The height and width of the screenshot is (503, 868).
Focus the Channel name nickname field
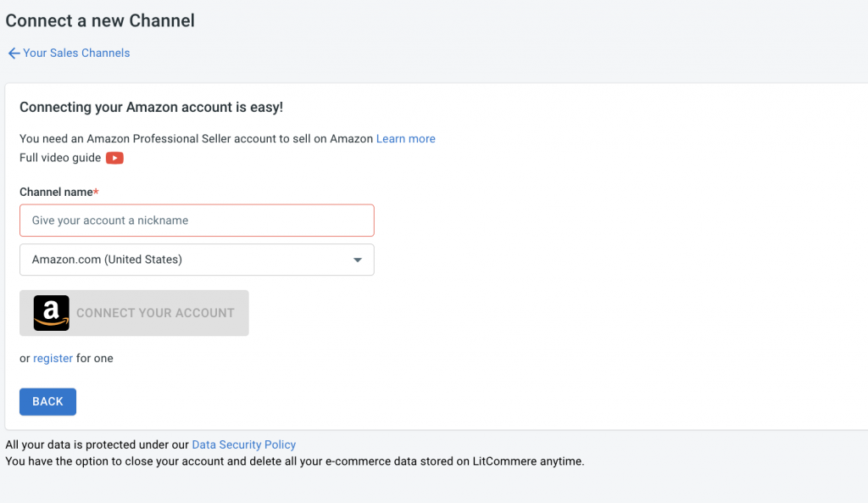point(197,221)
